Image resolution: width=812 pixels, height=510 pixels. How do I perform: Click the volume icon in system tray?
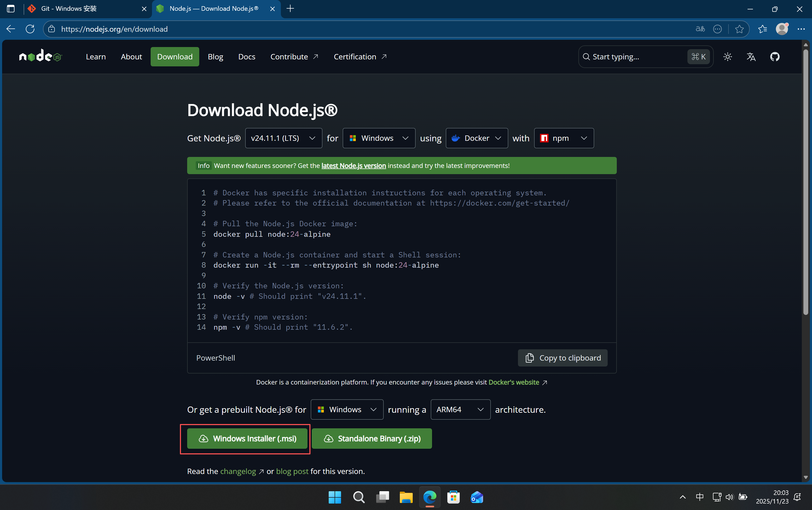[x=729, y=497]
